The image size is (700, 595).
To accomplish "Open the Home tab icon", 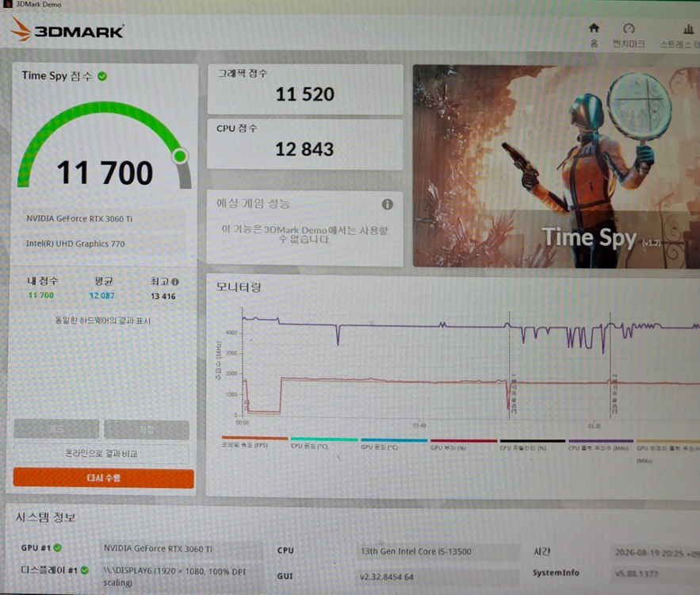I will click(594, 28).
